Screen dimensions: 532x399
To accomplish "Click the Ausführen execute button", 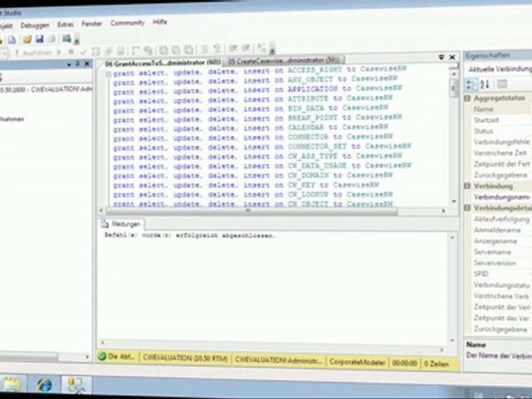I will 34,53.
